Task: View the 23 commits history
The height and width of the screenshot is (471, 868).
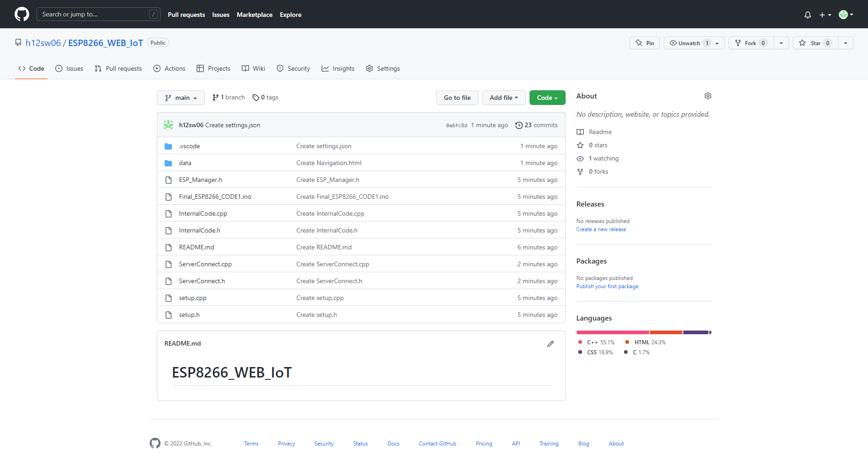Action: 536,125
